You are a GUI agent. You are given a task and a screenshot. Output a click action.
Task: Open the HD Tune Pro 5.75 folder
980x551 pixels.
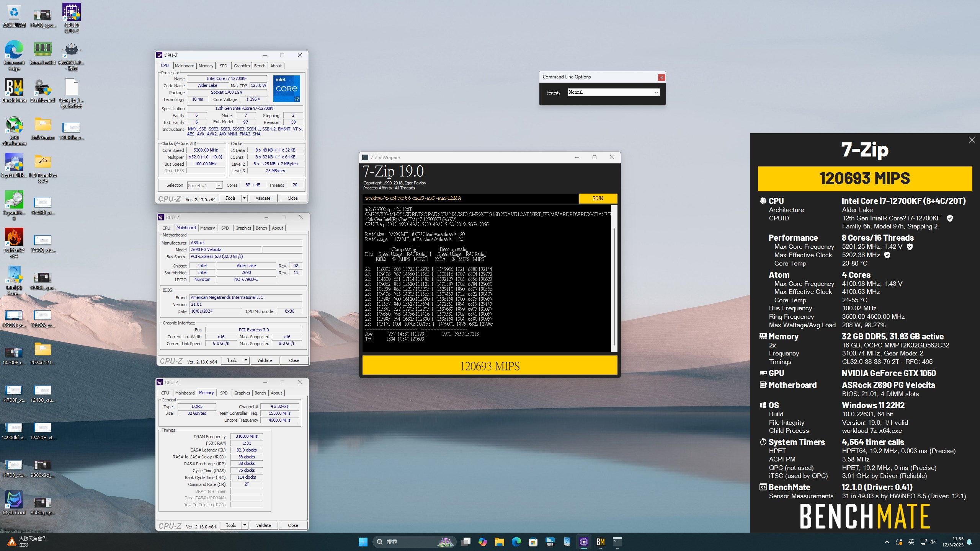(42, 168)
